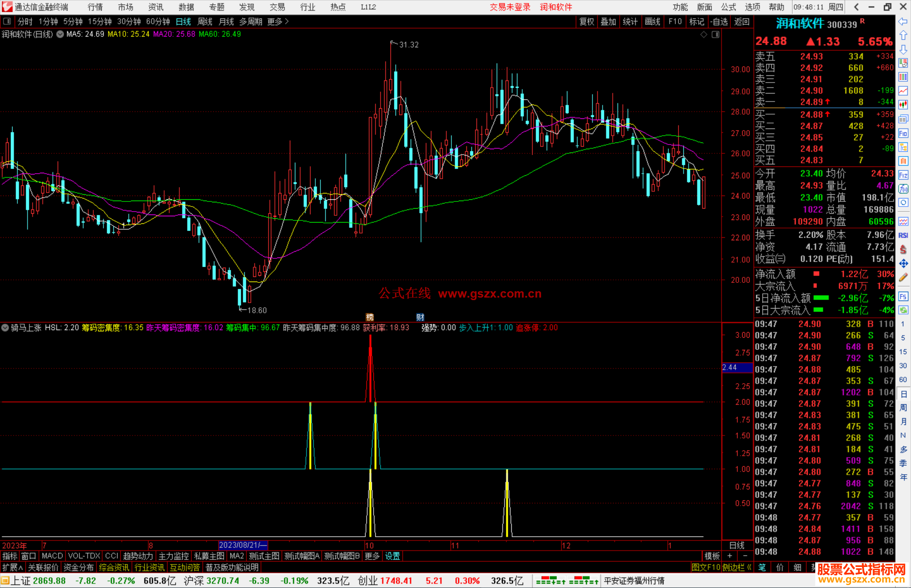Click the four-way move arrows icon
The width and height of the screenshot is (911, 588).
[x=903, y=263]
